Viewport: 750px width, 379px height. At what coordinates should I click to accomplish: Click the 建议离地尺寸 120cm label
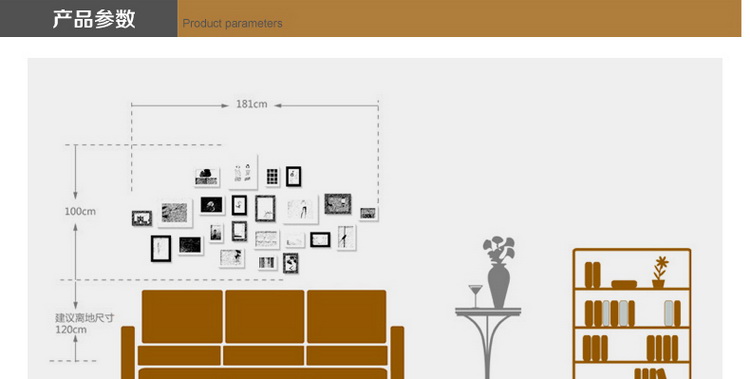85,323
